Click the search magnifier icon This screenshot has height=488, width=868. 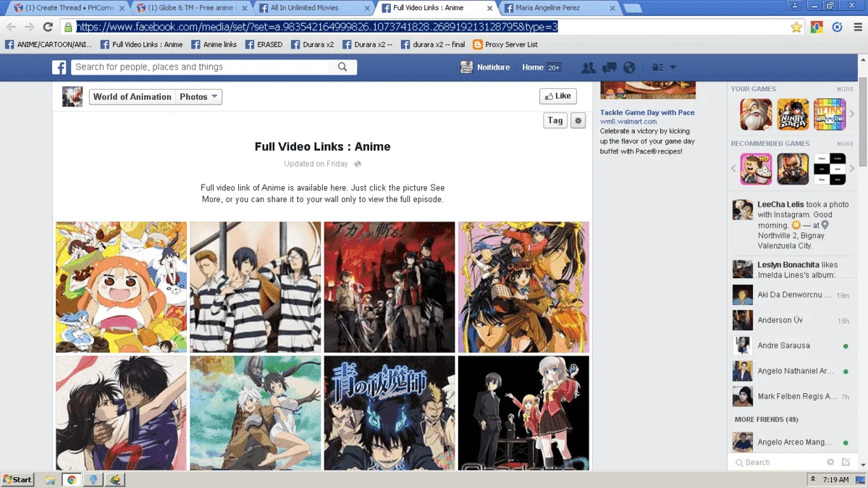tap(342, 67)
